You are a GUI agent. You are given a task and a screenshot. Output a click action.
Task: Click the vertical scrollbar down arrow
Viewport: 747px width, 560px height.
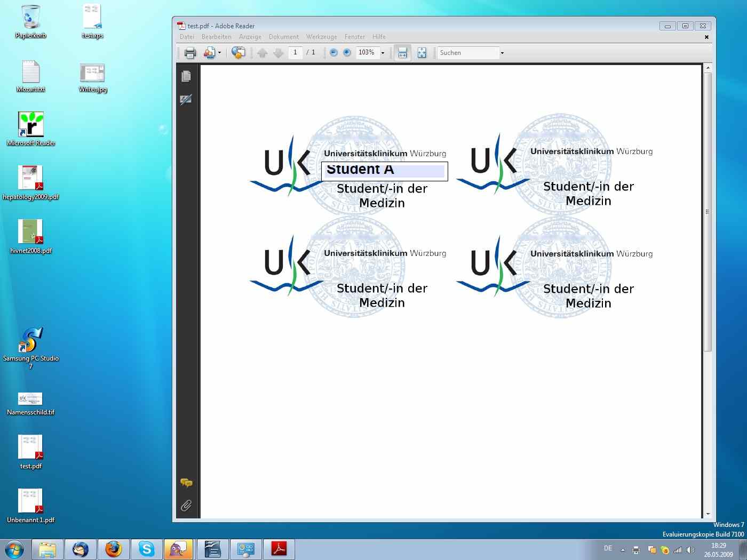click(x=708, y=514)
